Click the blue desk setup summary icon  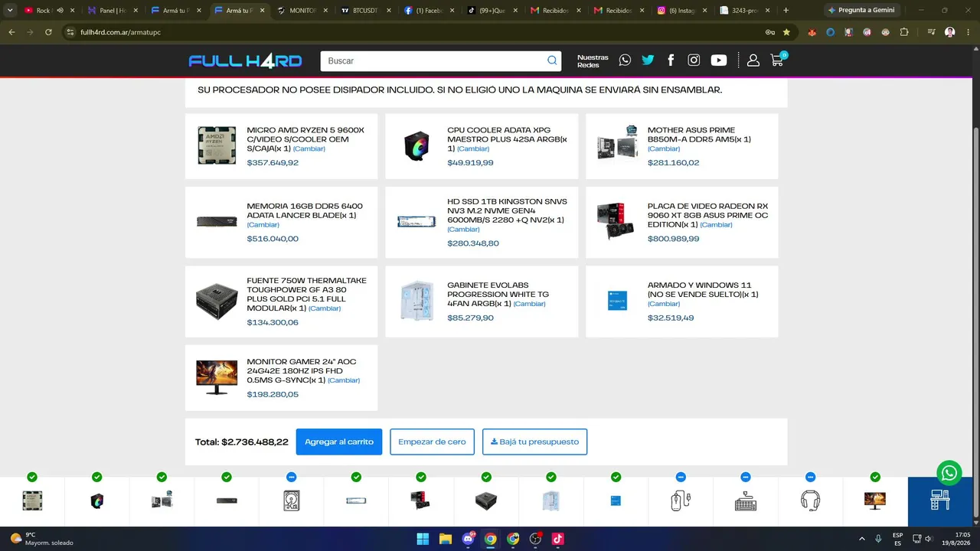click(940, 500)
